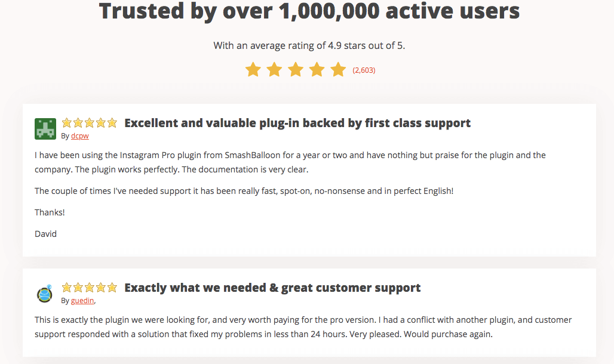Open the dcpw author profile link
The image size is (614, 364).
(80, 136)
